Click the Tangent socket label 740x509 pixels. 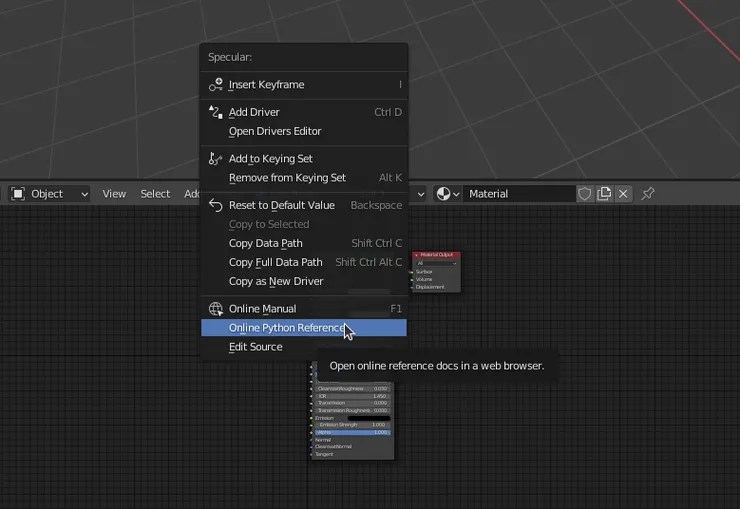[x=324, y=454]
